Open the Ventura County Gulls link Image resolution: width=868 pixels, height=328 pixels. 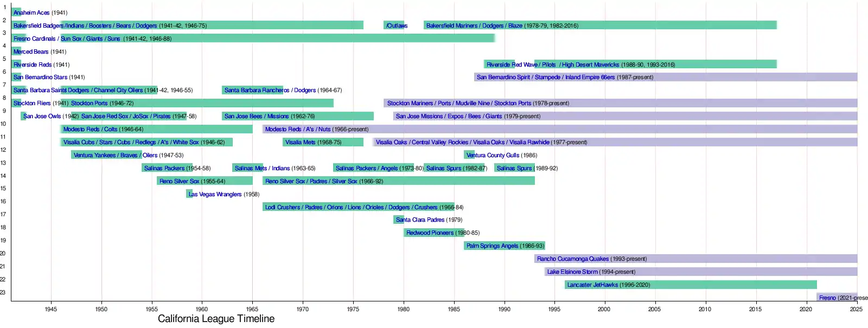click(493, 155)
